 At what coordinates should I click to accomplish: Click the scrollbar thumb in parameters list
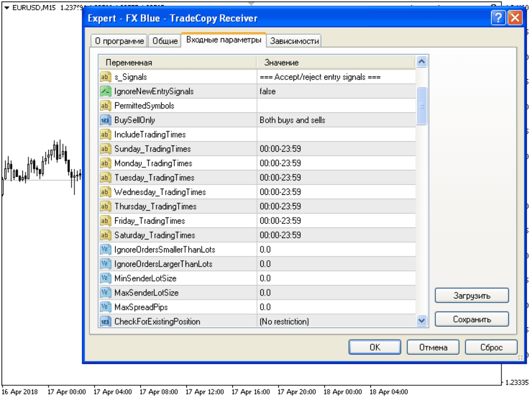tap(422, 106)
